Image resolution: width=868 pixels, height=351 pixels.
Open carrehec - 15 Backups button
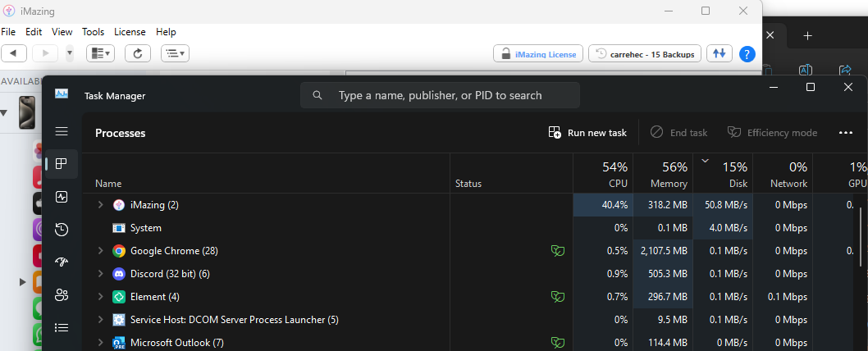click(645, 53)
